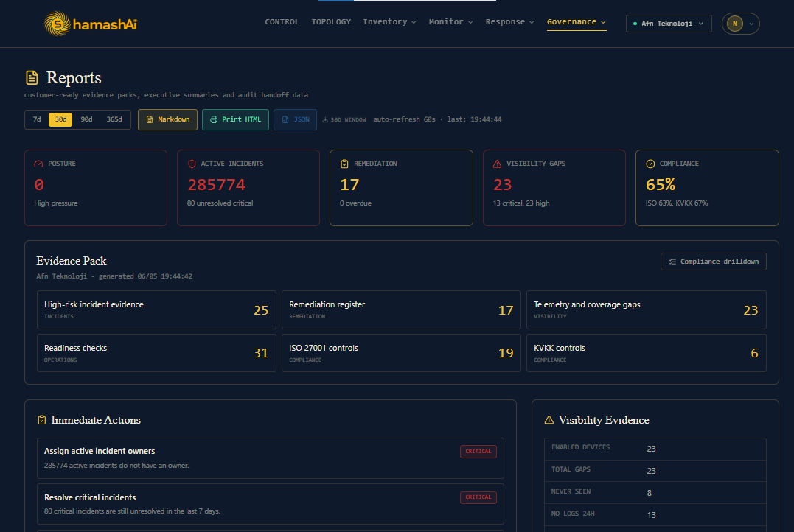794x532 pixels.
Task: Open High-risk incident evidence tile
Action: click(156, 309)
